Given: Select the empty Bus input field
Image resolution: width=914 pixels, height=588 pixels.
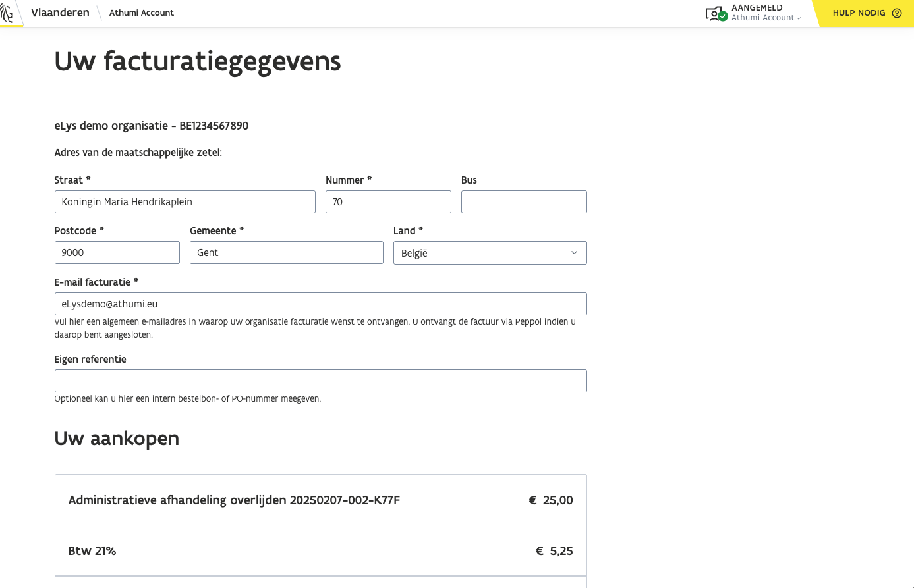Looking at the screenshot, I should pyautogui.click(x=523, y=202).
